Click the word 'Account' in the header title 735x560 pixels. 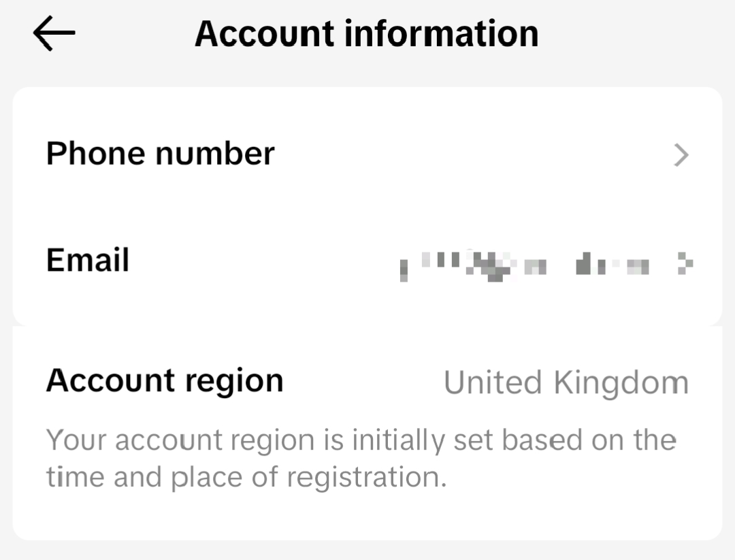click(265, 34)
